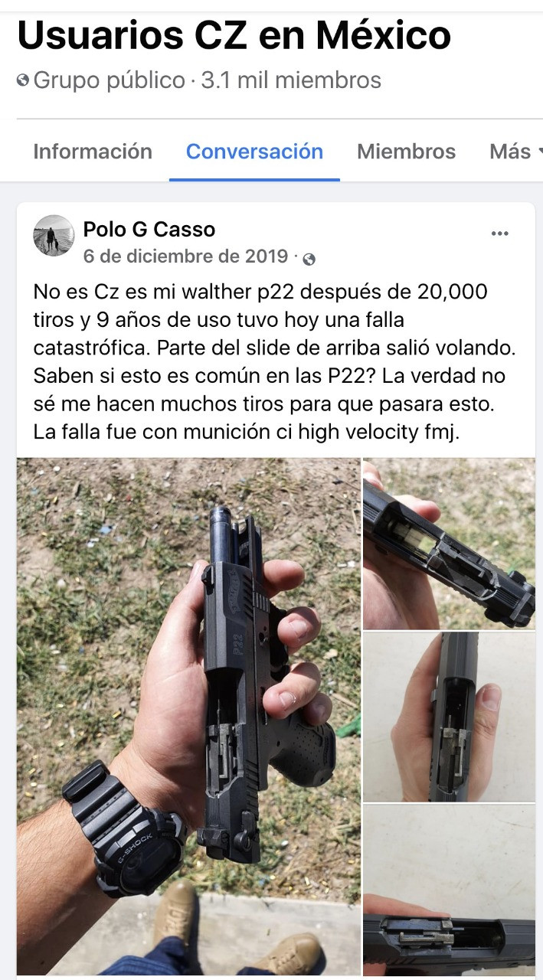
Task: Open the Polo G Casso profile name link
Action: point(149,229)
